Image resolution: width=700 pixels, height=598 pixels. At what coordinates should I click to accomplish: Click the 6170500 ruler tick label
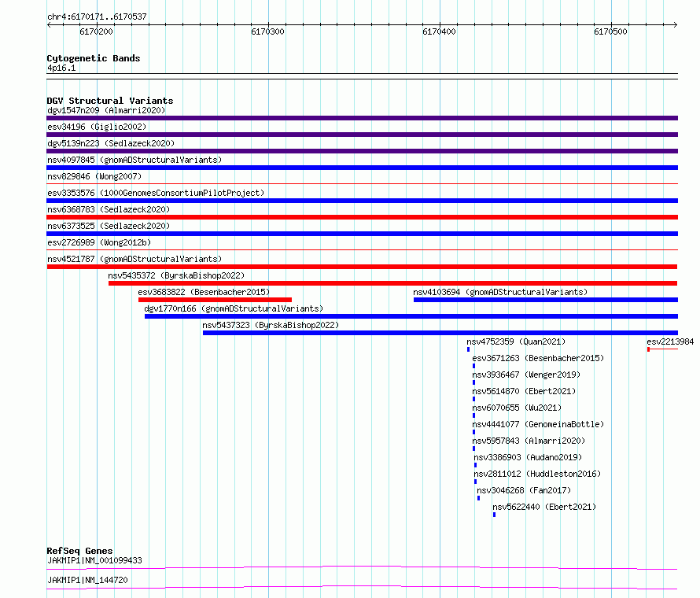coord(610,31)
